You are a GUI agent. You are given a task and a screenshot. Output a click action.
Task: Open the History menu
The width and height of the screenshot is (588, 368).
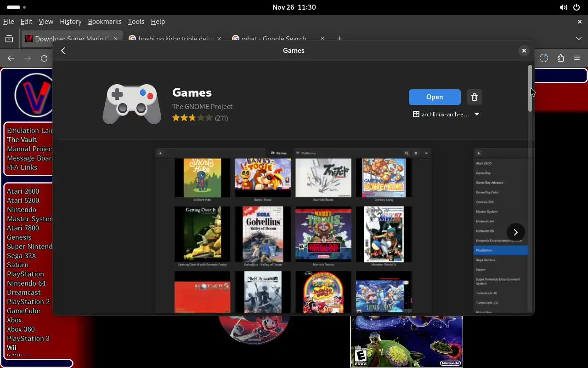point(70,22)
